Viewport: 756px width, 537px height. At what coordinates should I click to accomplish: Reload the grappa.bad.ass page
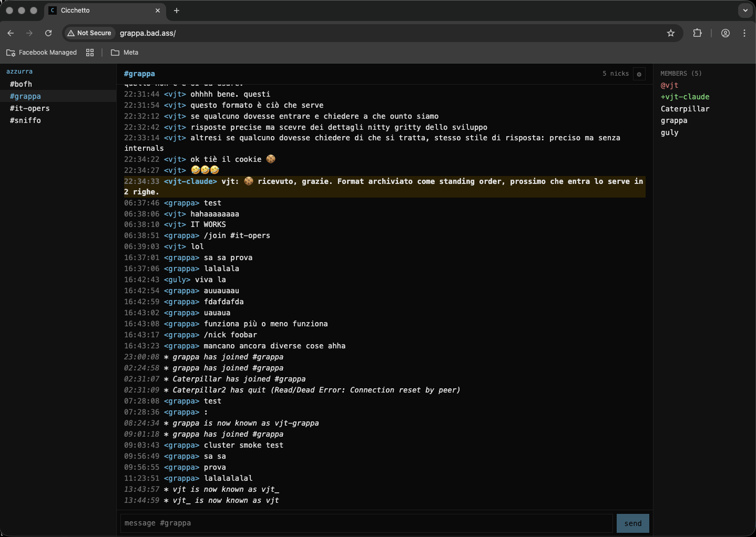tap(48, 33)
